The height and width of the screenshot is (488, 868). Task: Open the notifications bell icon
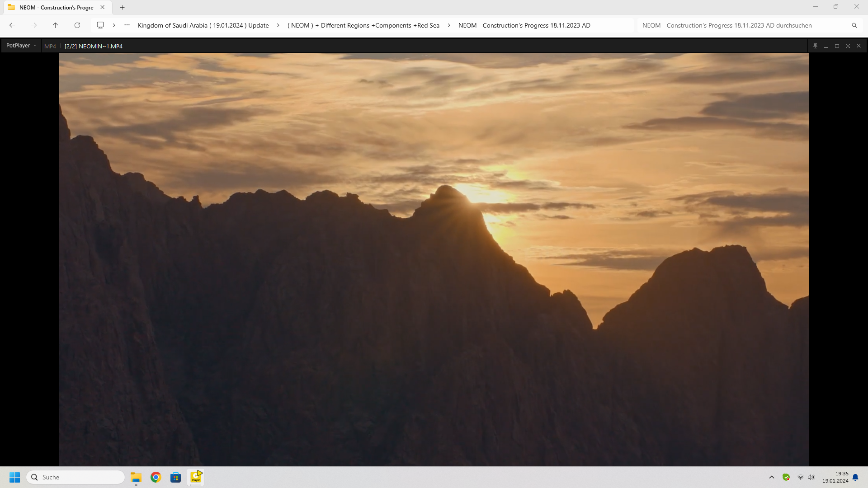(855, 477)
